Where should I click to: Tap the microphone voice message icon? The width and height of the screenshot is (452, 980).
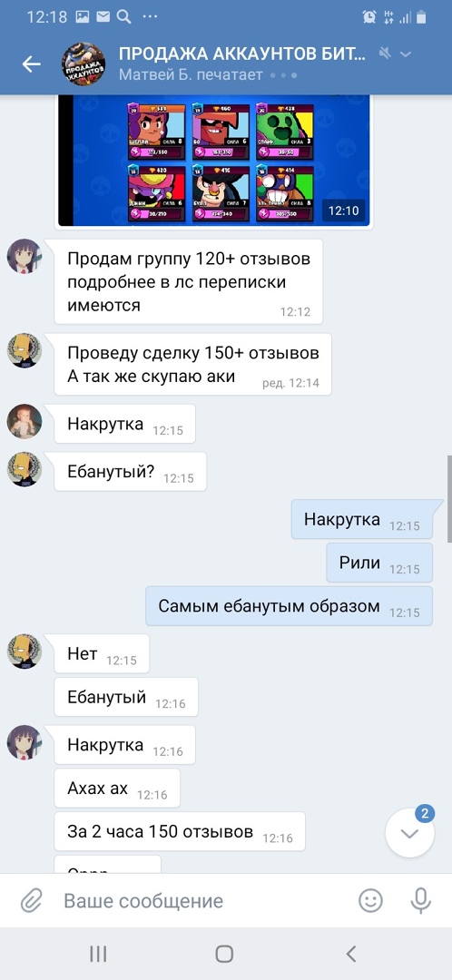[421, 901]
